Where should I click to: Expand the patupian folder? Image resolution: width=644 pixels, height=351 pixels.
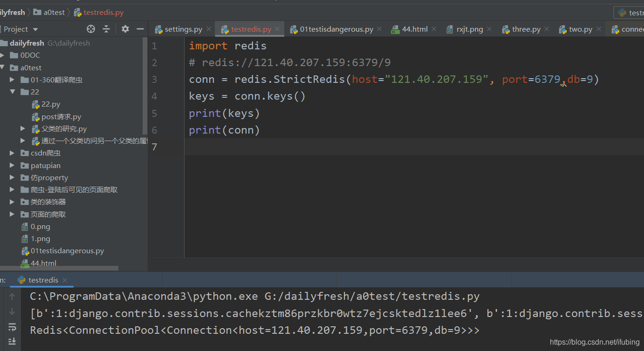pyautogui.click(x=12, y=165)
